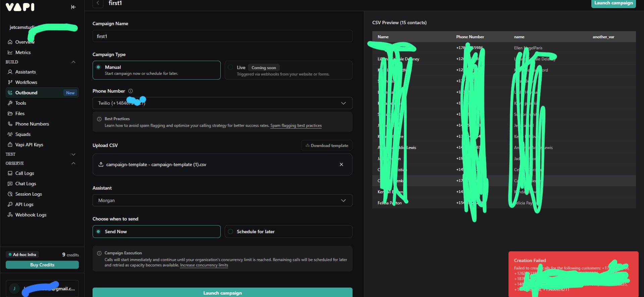This screenshot has height=297, width=644.
Task: Click the bottom Launch campaign button
Action: click(222, 293)
